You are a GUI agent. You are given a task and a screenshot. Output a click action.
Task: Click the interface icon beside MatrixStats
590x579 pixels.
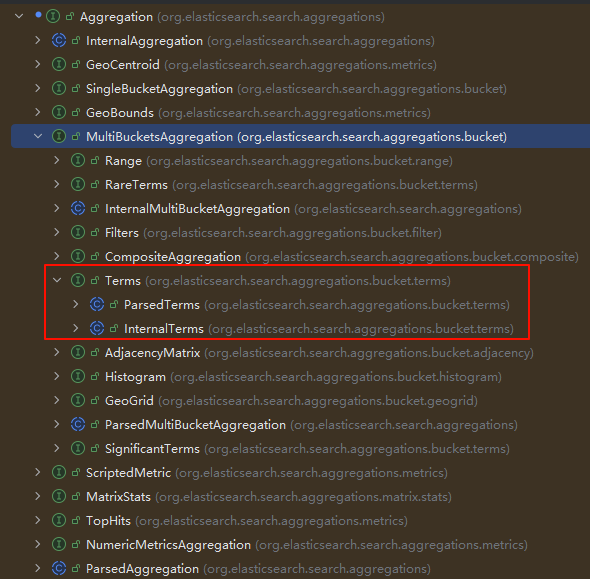[59, 496]
